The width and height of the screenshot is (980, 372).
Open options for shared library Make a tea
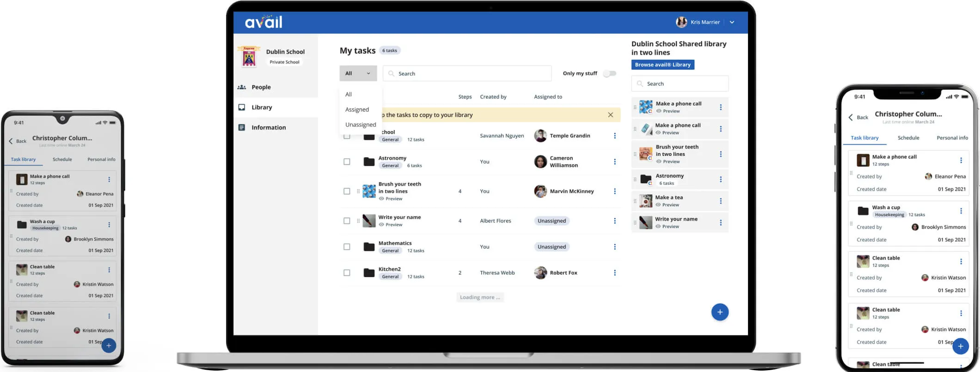tap(721, 201)
